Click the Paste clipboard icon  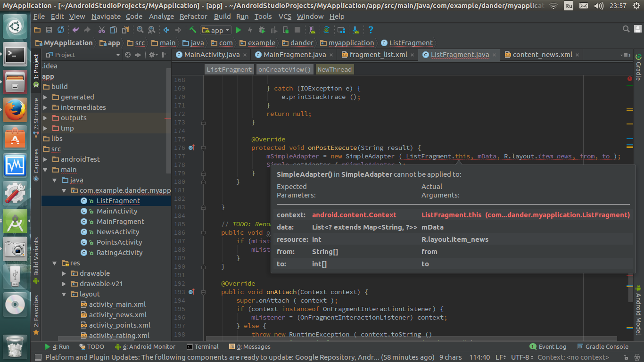[x=125, y=30]
